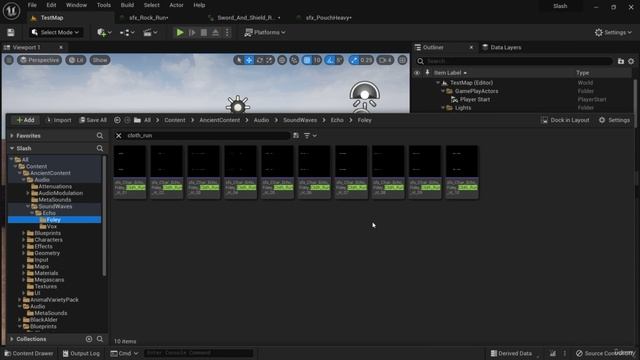Open viewport options hamburger menu
Viewport: 640px width, 360px height.
pos(9,60)
